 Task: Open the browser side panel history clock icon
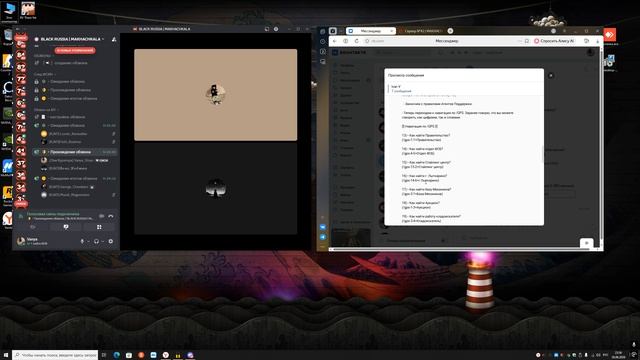[x=323, y=42]
